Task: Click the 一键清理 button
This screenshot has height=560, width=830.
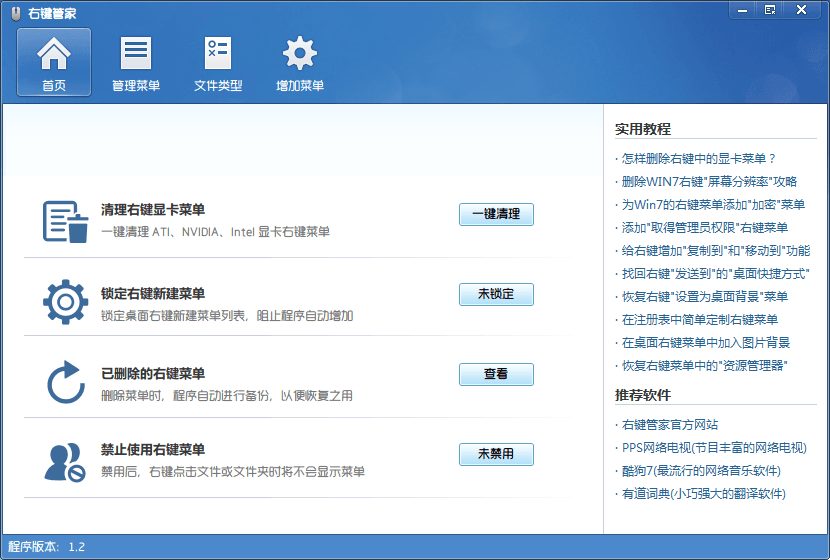Action: pyautogui.click(x=496, y=214)
